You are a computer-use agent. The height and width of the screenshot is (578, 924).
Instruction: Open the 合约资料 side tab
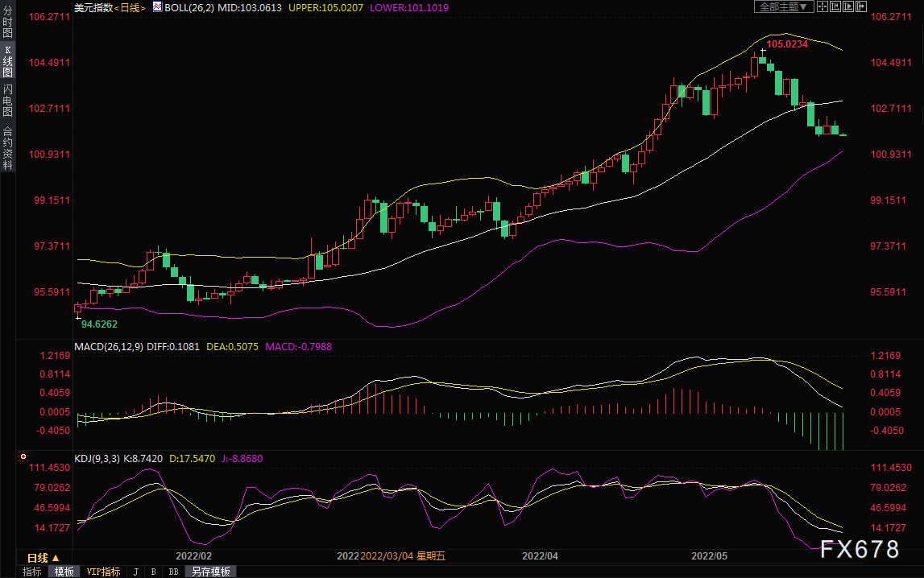click(x=8, y=148)
